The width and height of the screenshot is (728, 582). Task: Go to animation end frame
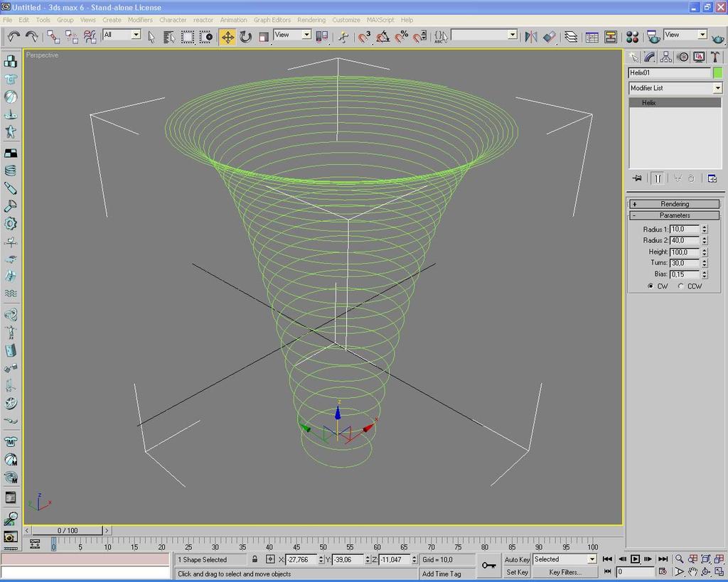(x=663, y=559)
